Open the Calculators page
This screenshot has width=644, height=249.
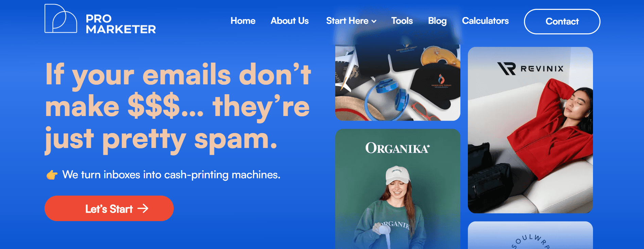(x=485, y=21)
